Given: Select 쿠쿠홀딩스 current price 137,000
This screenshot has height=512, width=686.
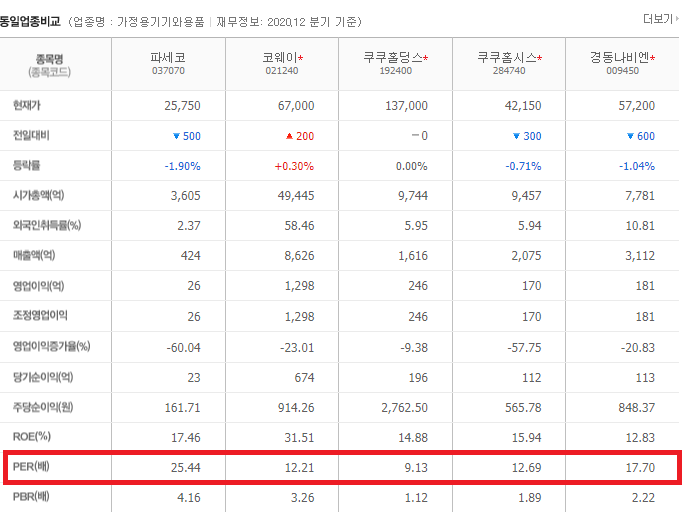Looking at the screenshot, I should 406,106.
